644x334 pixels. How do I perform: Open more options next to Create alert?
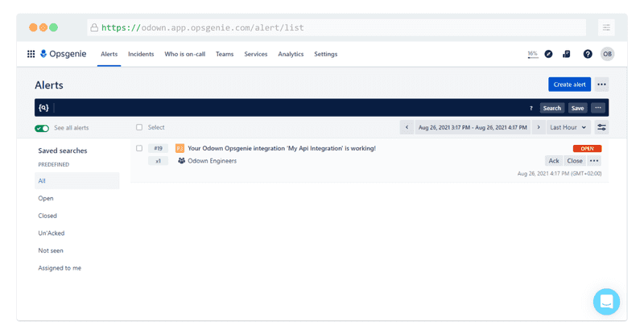601,85
